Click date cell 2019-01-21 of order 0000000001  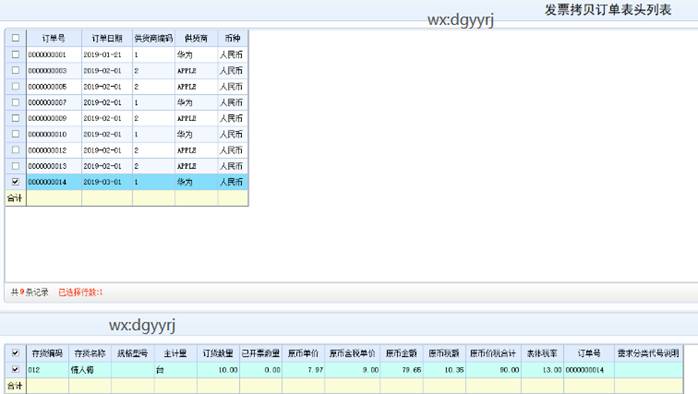(107, 55)
